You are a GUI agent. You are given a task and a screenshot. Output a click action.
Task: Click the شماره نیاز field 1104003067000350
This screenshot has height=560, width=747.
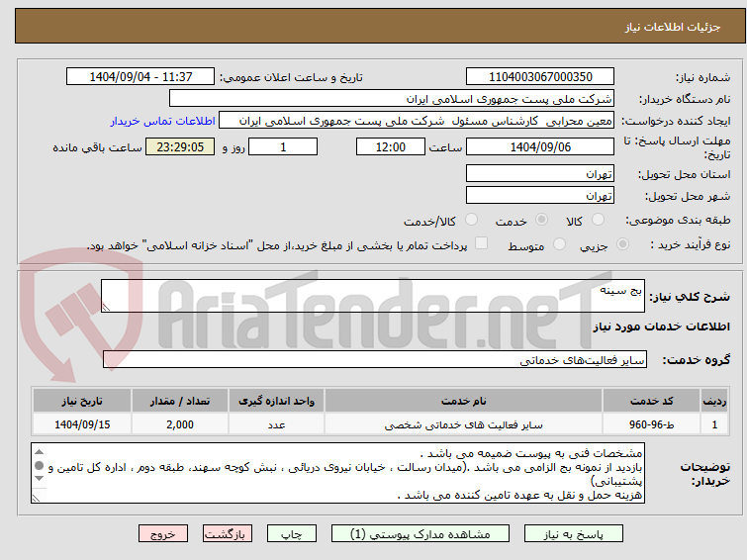540,77
